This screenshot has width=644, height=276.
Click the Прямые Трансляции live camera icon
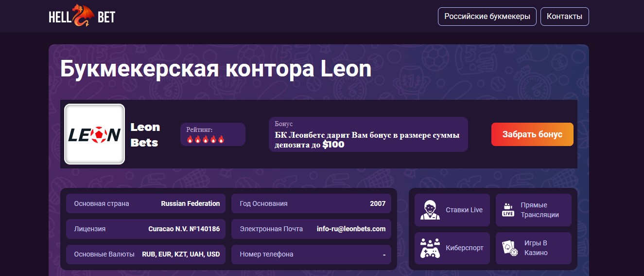[x=508, y=210]
